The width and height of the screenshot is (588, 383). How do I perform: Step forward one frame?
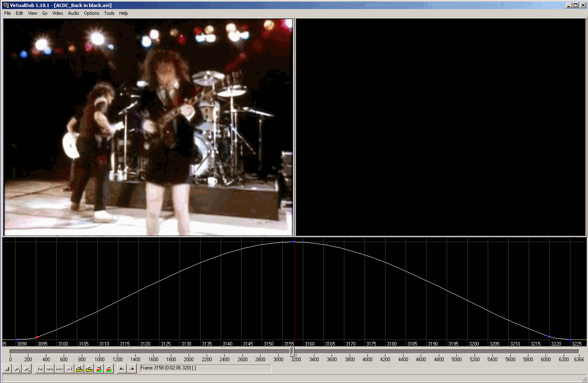[60, 369]
